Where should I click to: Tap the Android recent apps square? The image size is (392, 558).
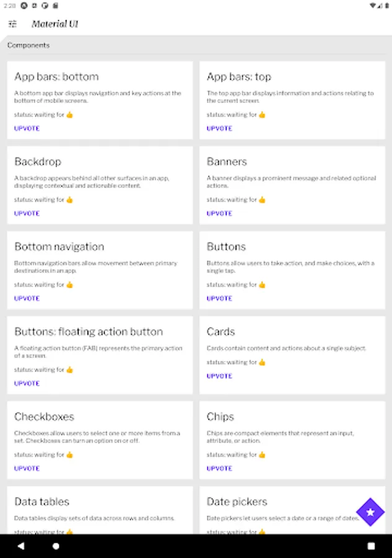coord(371,546)
